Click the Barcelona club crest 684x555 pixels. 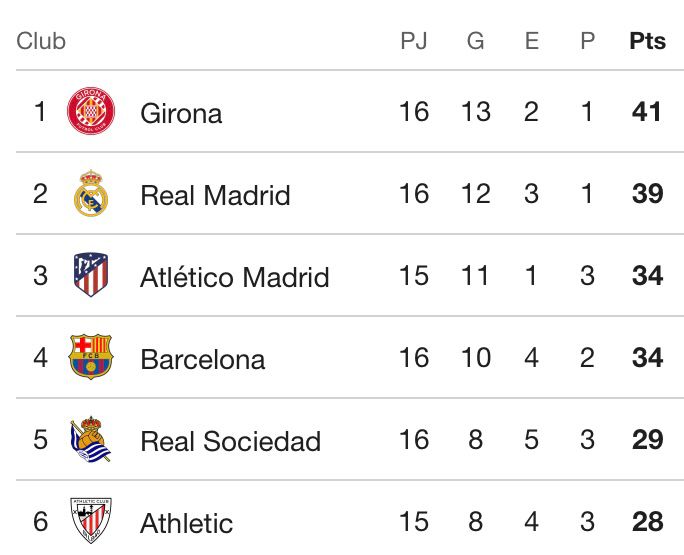[91, 357]
